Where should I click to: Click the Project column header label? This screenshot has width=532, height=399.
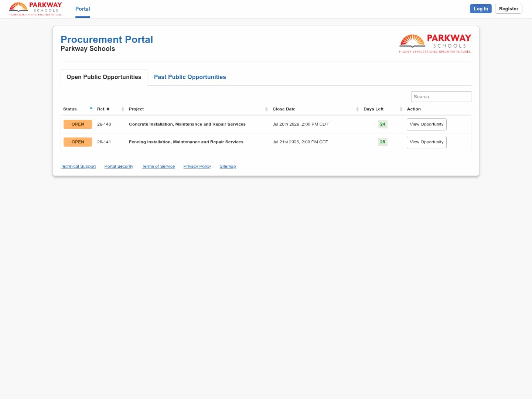[136, 109]
